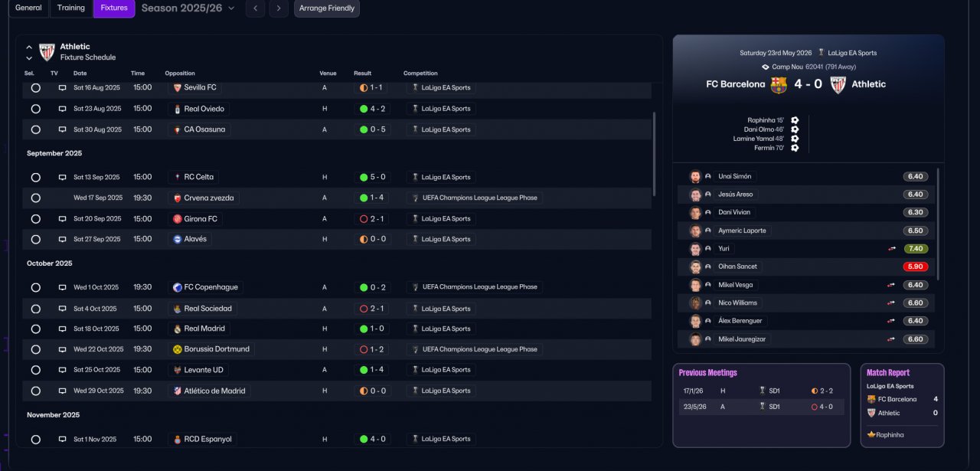Viewport: 980px width, 471px height.
Task: Click the substitution arrows icon on Yuri row
Action: tap(891, 249)
